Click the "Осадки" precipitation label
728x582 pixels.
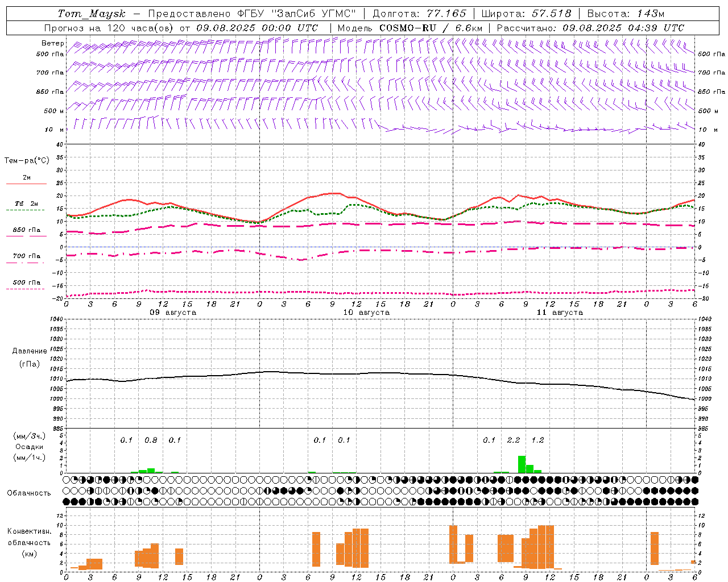[x=29, y=447]
